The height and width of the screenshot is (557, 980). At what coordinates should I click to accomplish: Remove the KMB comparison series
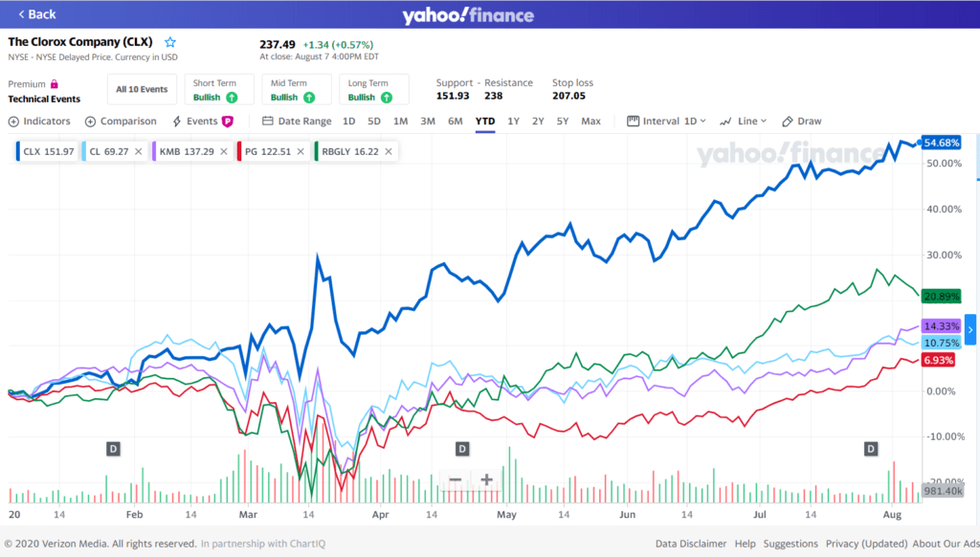(x=224, y=151)
